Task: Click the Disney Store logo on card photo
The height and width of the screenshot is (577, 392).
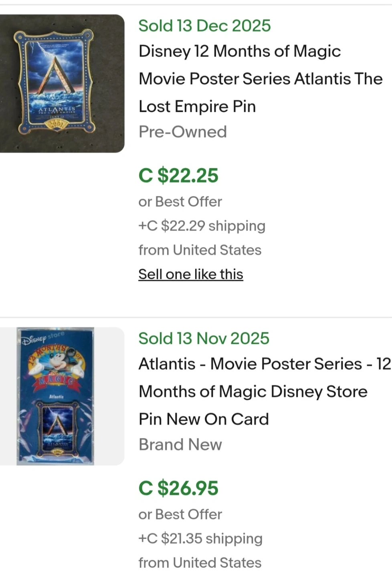Action: [x=42, y=339]
